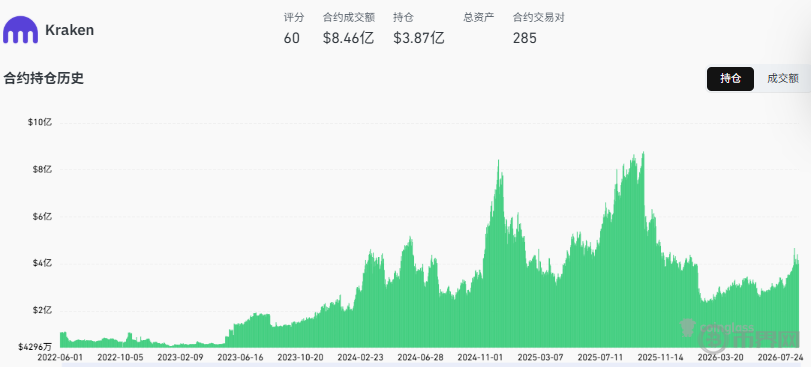Click the $8亿 y-axis label
The height and width of the screenshot is (367, 811).
pyautogui.click(x=41, y=170)
